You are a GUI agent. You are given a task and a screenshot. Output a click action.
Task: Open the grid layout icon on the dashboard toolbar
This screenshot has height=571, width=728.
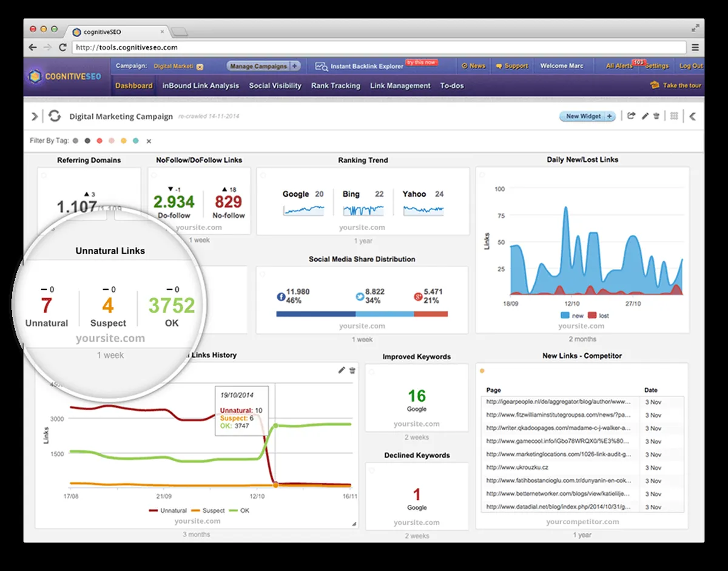pyautogui.click(x=673, y=116)
